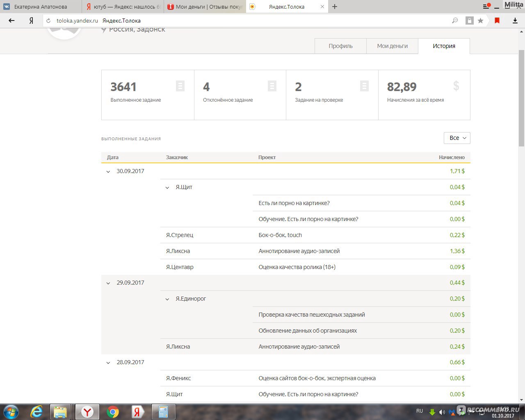Collapse the 28.09.2017 date group
525x420 pixels.
[108, 363]
